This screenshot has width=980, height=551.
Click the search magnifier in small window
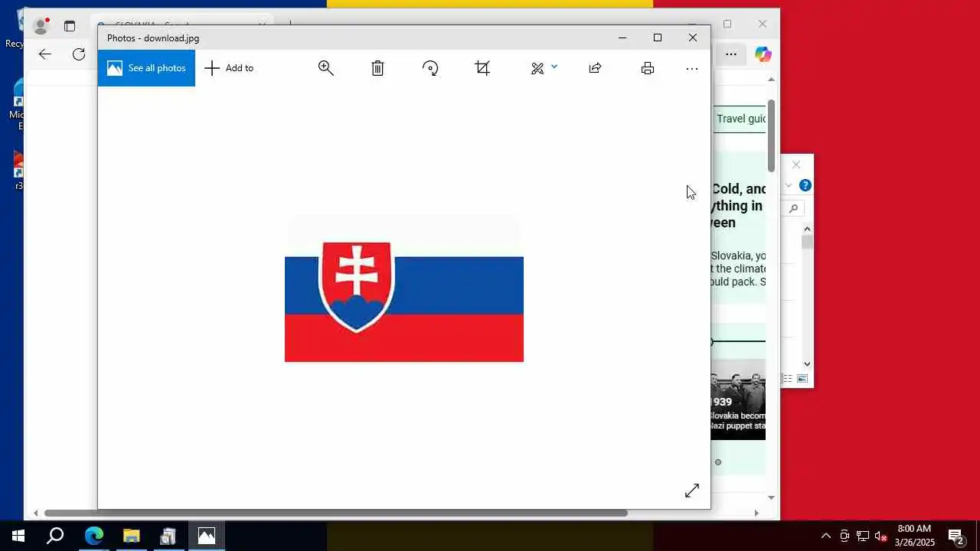click(793, 208)
